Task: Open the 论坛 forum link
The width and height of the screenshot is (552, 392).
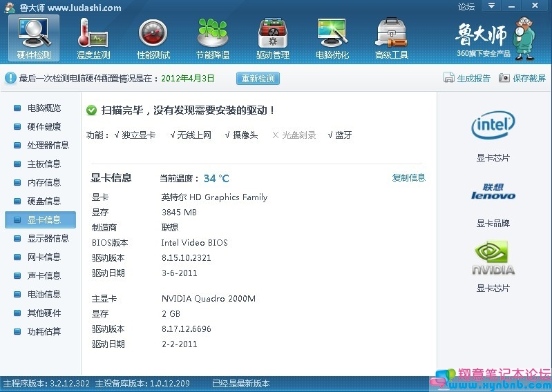Action: click(x=466, y=7)
